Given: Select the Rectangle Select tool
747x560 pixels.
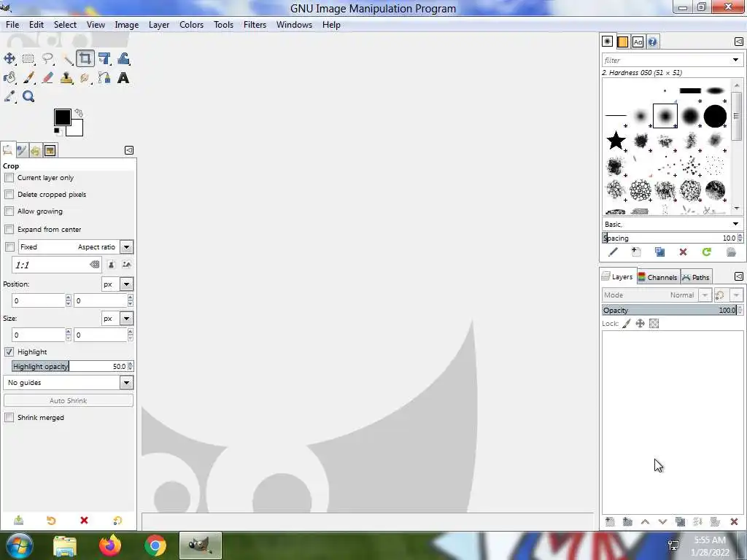Looking at the screenshot, I should pos(28,59).
